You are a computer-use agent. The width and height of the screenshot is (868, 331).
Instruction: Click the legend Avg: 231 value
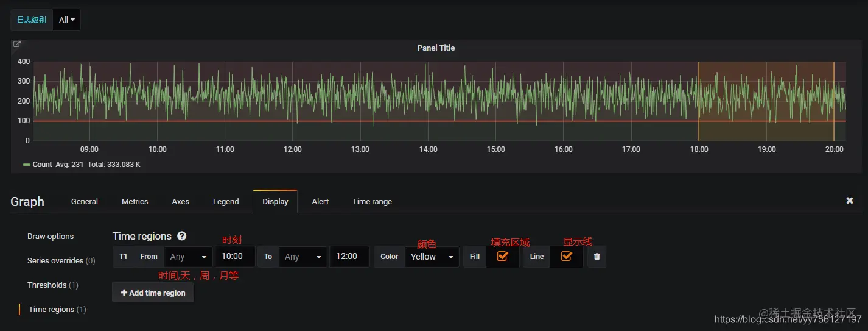point(69,165)
